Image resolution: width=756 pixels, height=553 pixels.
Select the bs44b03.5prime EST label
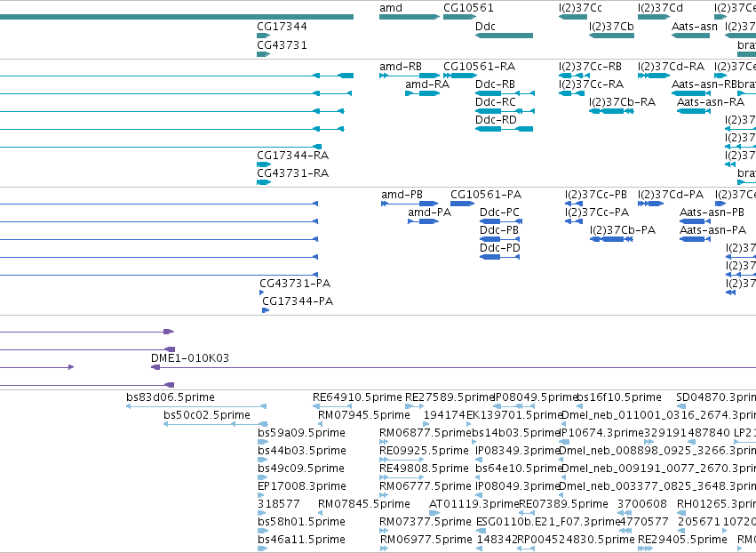(x=302, y=451)
